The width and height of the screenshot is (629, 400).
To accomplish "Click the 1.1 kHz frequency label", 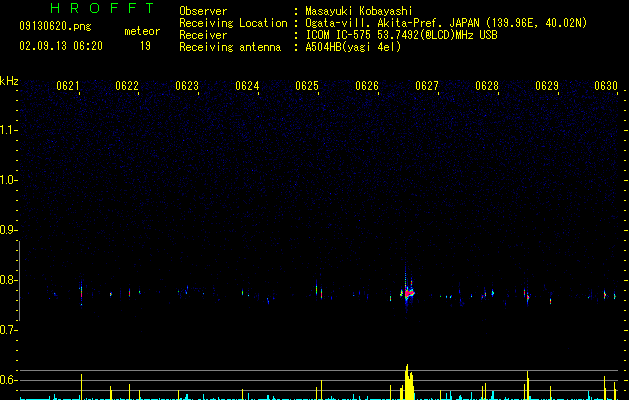I will point(8,130).
